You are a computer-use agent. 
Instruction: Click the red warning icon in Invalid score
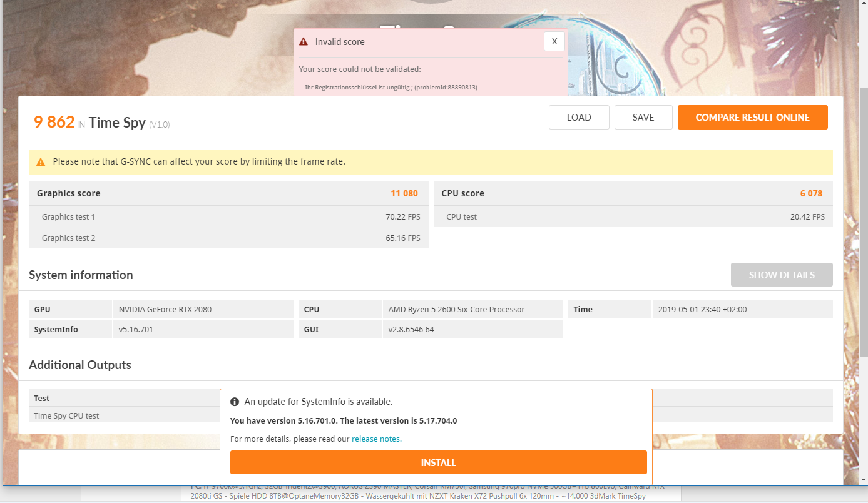coord(304,42)
